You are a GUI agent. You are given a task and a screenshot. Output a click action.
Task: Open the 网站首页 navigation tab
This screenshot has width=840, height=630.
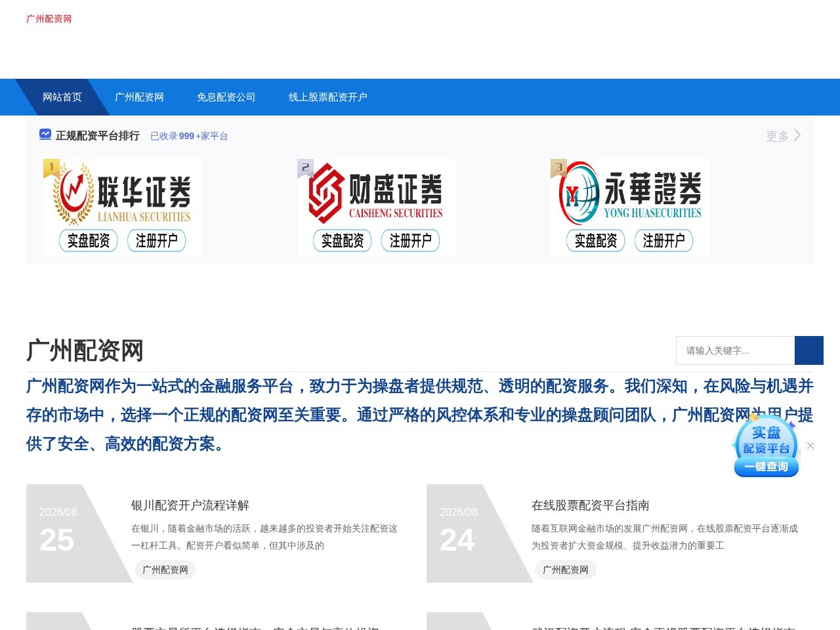62,97
